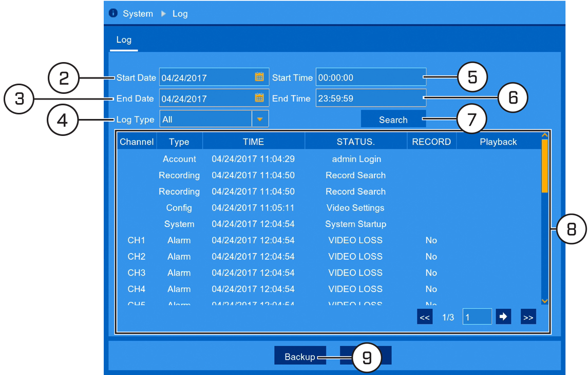
Task: Click the RECORD column header
Action: click(x=431, y=142)
